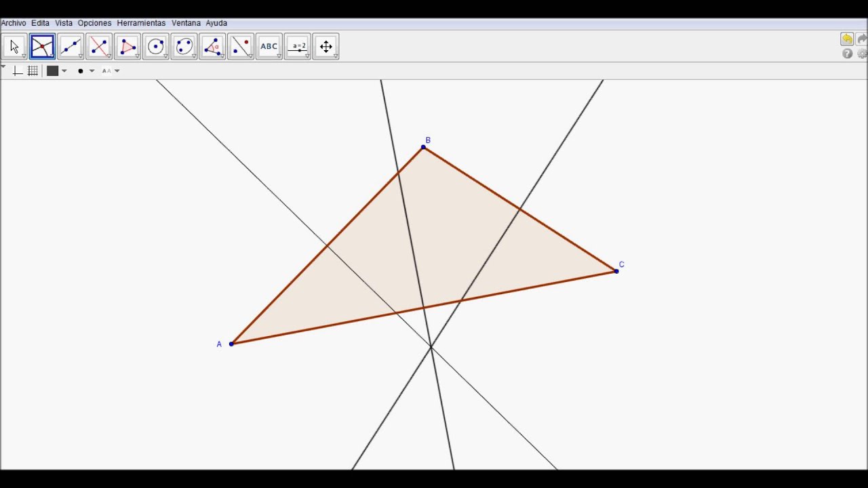Select the Perpendicular line tool
The width and height of the screenshot is (868, 488).
coord(99,47)
